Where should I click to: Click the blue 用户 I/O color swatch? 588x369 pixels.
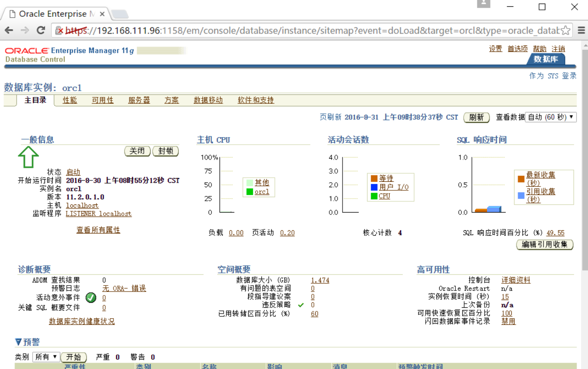tap(374, 187)
